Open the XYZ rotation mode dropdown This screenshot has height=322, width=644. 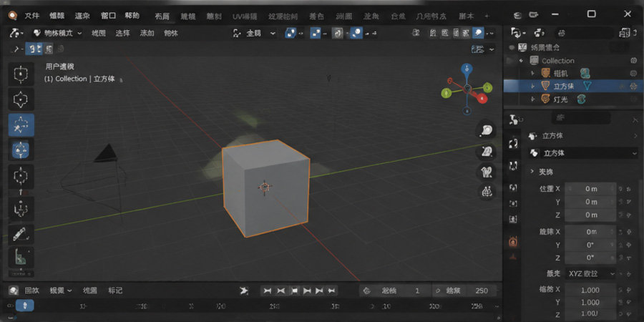point(590,273)
